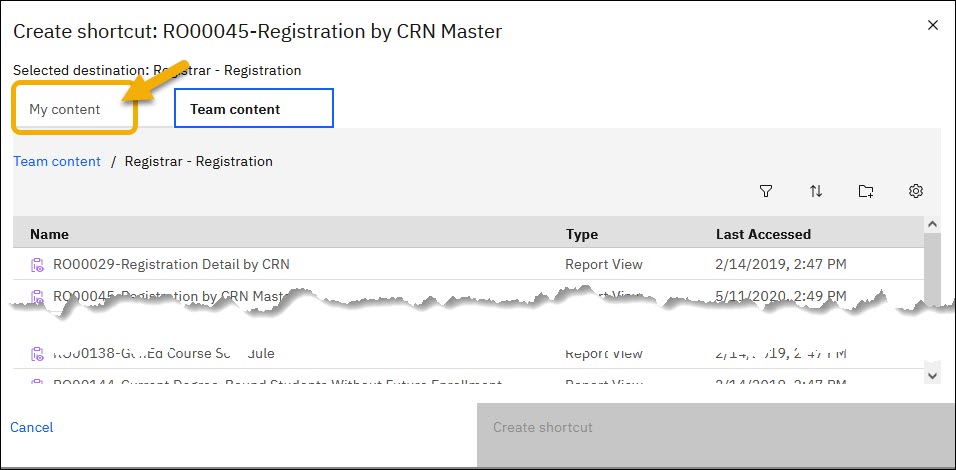Select RO00029-Registration Detail by CRN
The width and height of the screenshot is (956, 470).
(x=171, y=265)
